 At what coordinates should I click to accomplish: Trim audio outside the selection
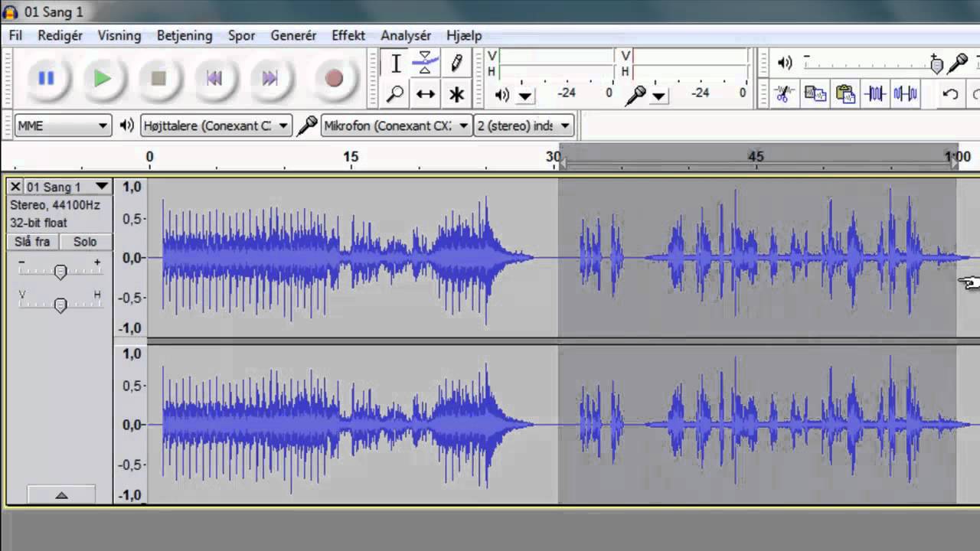pyautogui.click(x=876, y=94)
